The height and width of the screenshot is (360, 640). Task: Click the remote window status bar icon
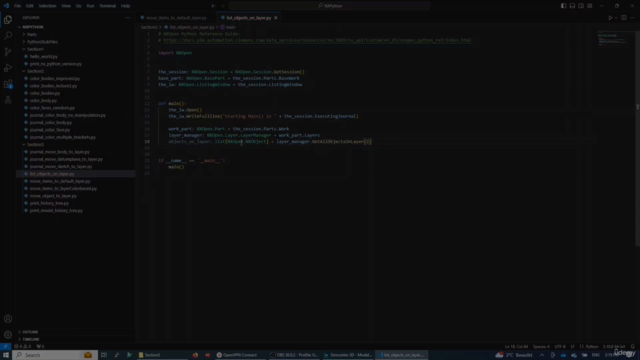point(5,347)
